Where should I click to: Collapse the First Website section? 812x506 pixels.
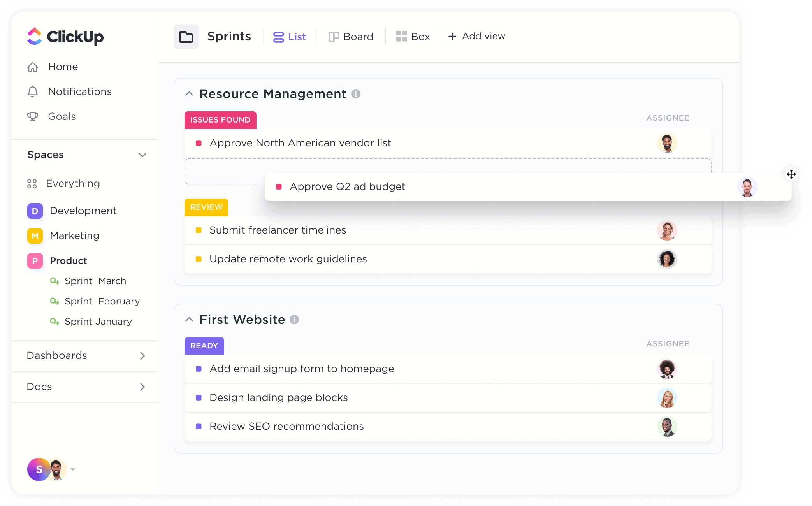coord(190,320)
